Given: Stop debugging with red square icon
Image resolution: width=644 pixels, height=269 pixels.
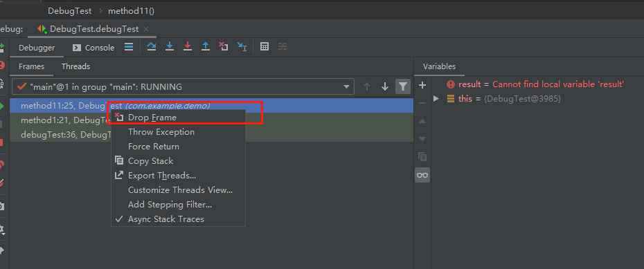Looking at the screenshot, I should [x=1, y=142].
